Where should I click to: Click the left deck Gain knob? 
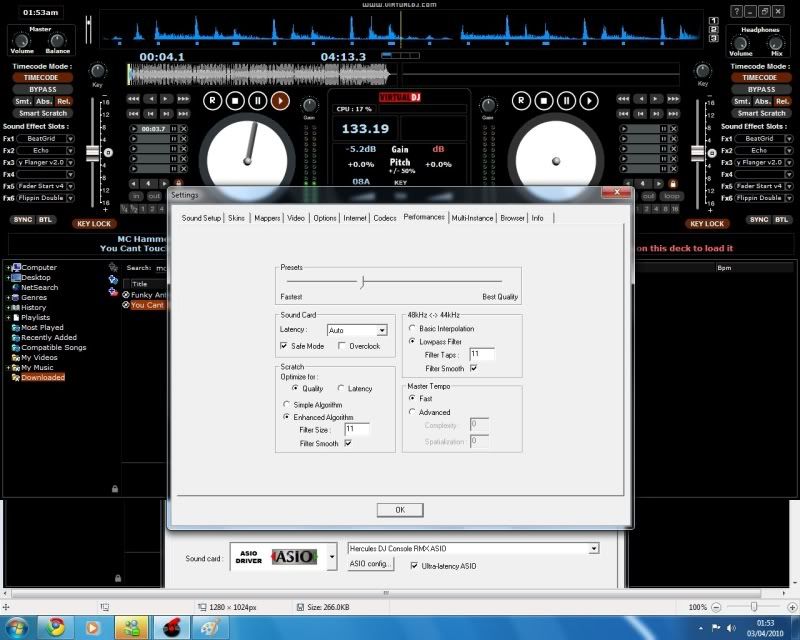[x=309, y=105]
